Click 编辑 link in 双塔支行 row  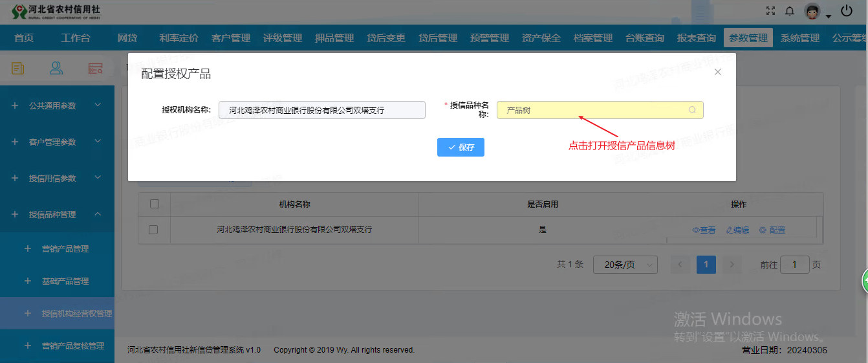(737, 230)
